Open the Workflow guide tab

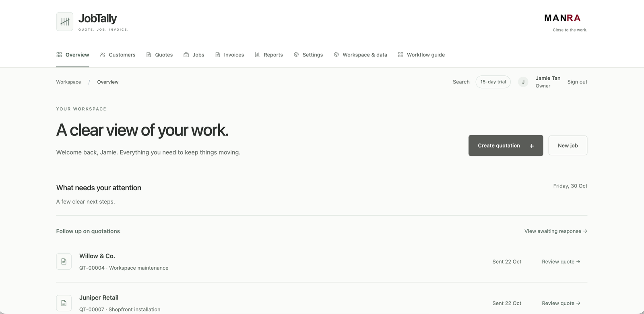pos(421,55)
